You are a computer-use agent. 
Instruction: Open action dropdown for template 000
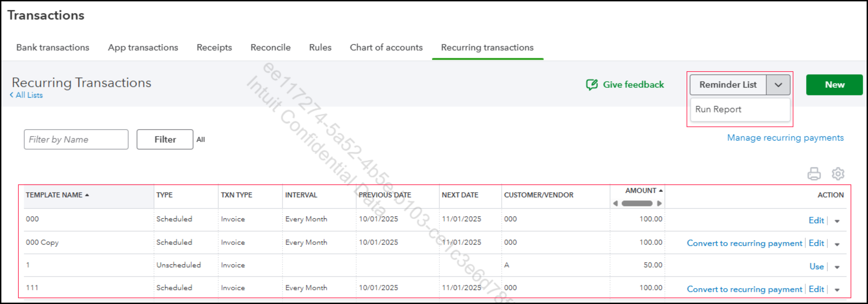(x=837, y=221)
